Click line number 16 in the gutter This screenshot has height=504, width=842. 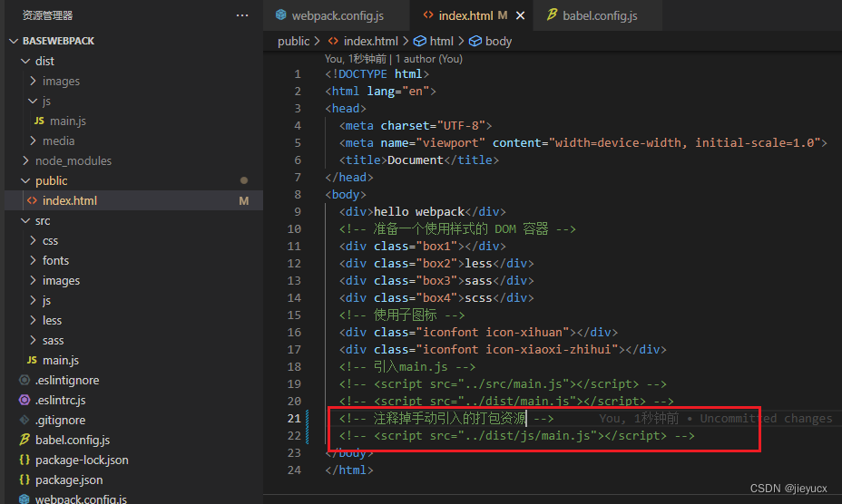pos(294,333)
